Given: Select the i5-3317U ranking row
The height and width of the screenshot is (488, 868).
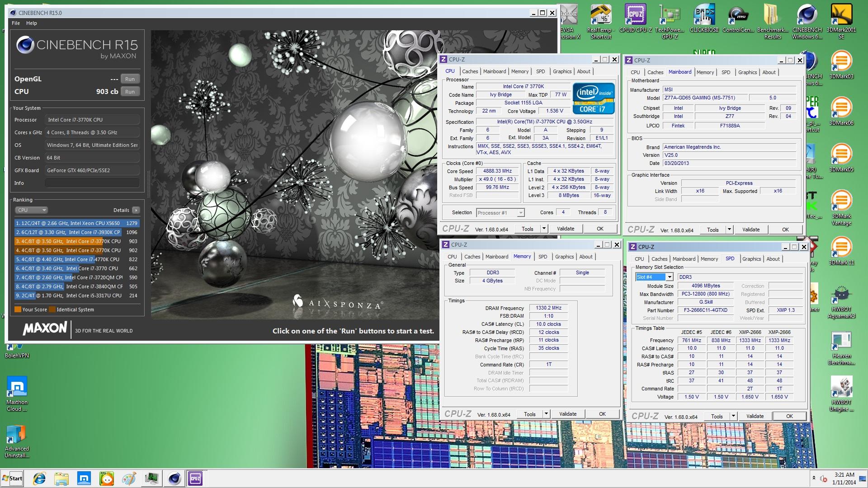Looking at the screenshot, I should (x=76, y=296).
